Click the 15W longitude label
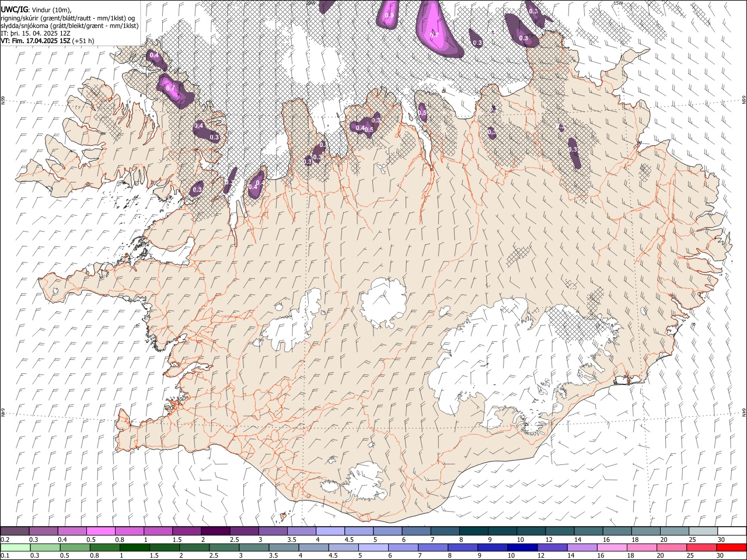Viewport: 747px width, 560px height. 617,3
